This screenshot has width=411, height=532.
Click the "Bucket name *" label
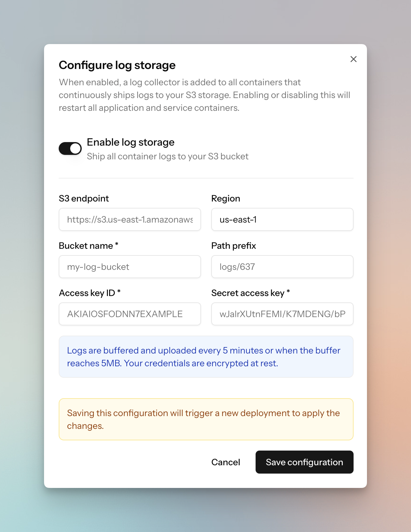point(88,246)
